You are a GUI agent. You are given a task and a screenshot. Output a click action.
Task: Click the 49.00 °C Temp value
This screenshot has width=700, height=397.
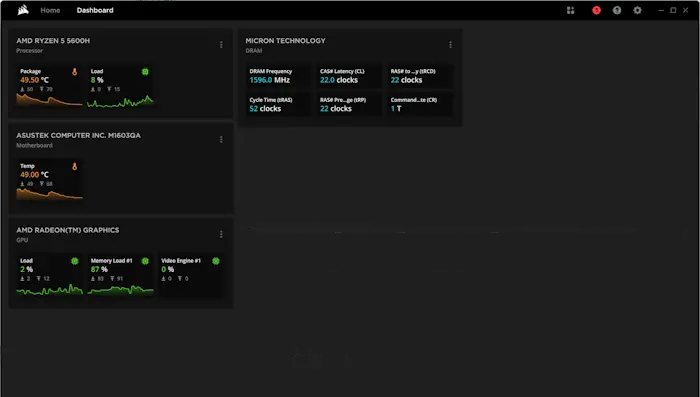point(34,175)
